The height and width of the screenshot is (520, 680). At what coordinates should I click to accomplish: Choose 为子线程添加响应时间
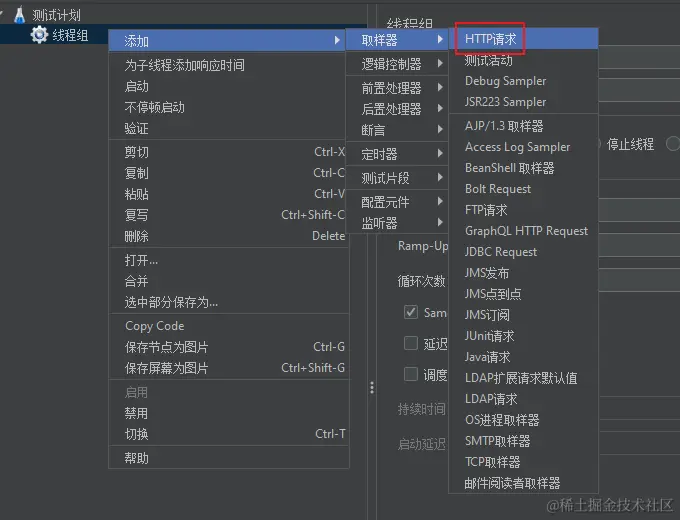(229, 65)
